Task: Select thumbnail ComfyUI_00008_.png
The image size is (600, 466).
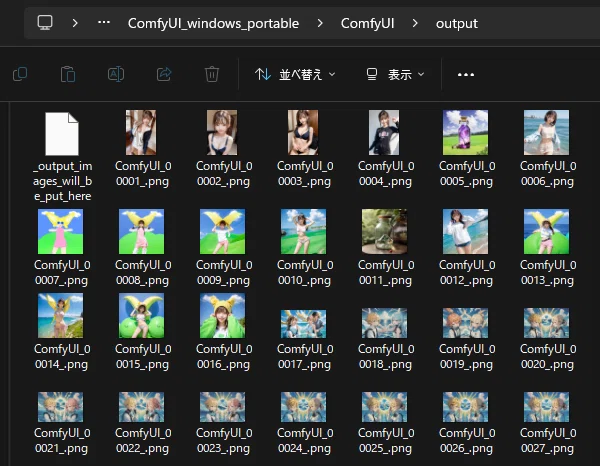Action: pyautogui.click(x=142, y=231)
